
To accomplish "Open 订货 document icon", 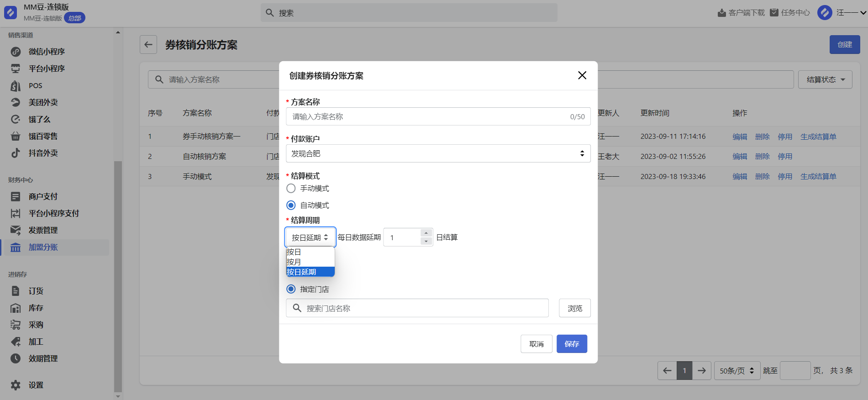I will (16, 291).
